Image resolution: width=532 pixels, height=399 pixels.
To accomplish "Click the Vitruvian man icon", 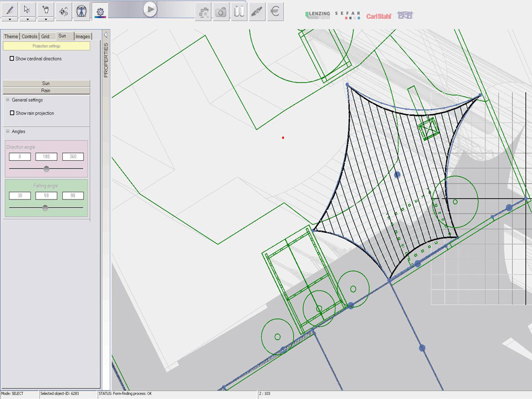I will (x=81, y=11).
